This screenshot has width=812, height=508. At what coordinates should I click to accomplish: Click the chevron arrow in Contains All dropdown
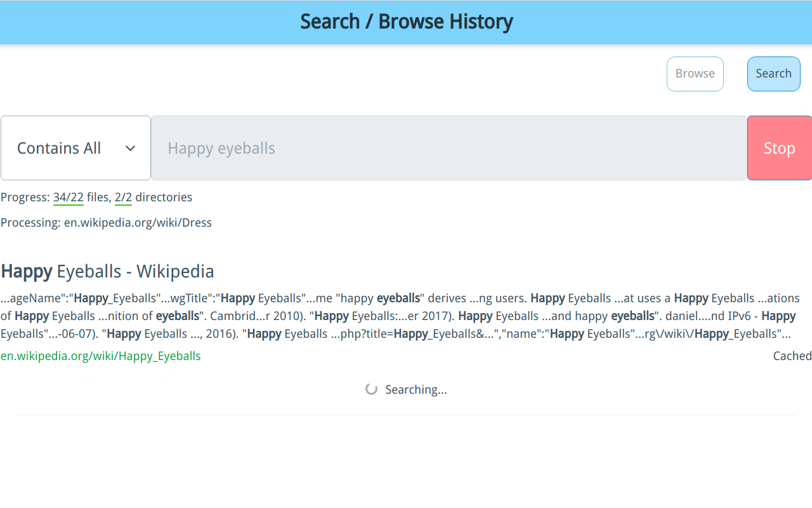130,148
